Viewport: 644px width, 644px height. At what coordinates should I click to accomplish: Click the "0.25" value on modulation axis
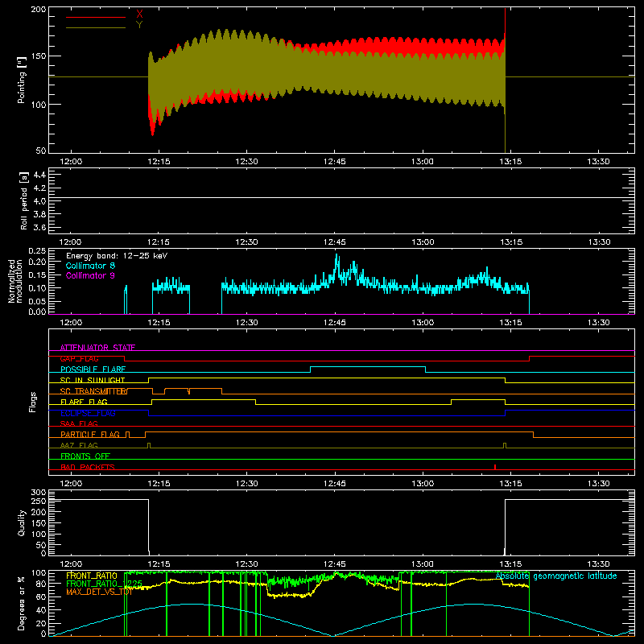(37, 251)
